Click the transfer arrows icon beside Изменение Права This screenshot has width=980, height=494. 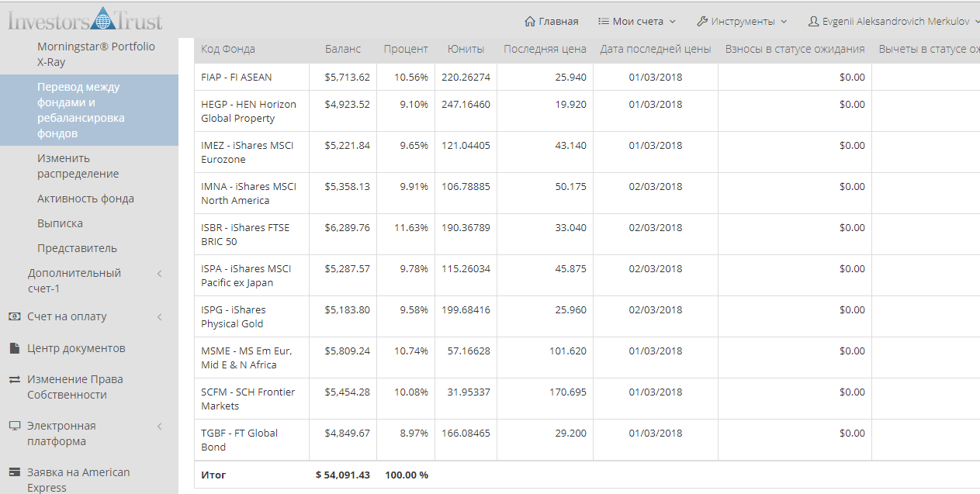coord(14,379)
